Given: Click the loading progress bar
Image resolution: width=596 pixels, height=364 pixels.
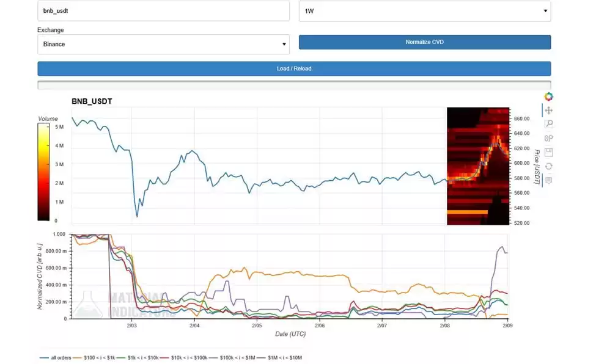Looking at the screenshot, I should (x=294, y=85).
